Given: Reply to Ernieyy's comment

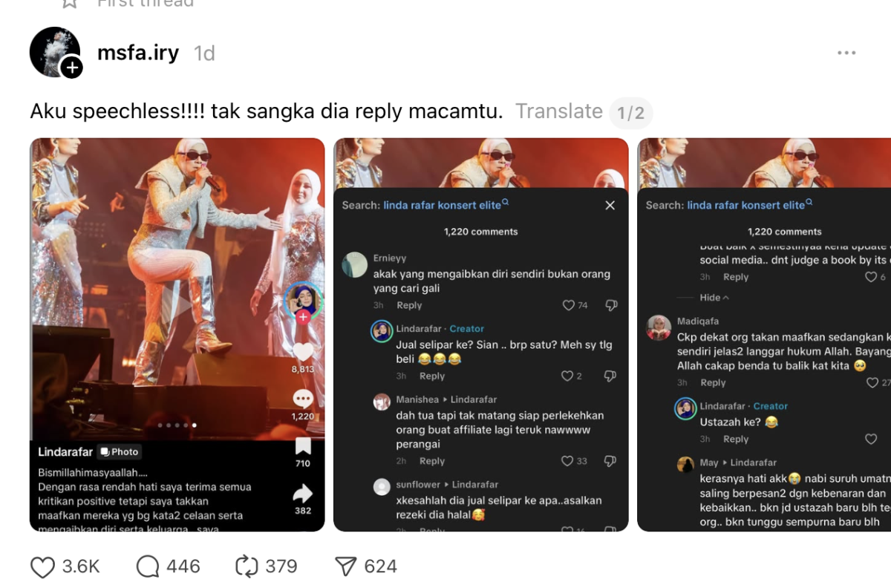Looking at the screenshot, I should [x=409, y=305].
